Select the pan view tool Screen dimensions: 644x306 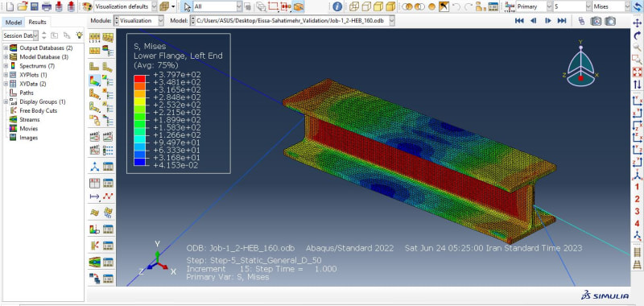pos(637,23)
